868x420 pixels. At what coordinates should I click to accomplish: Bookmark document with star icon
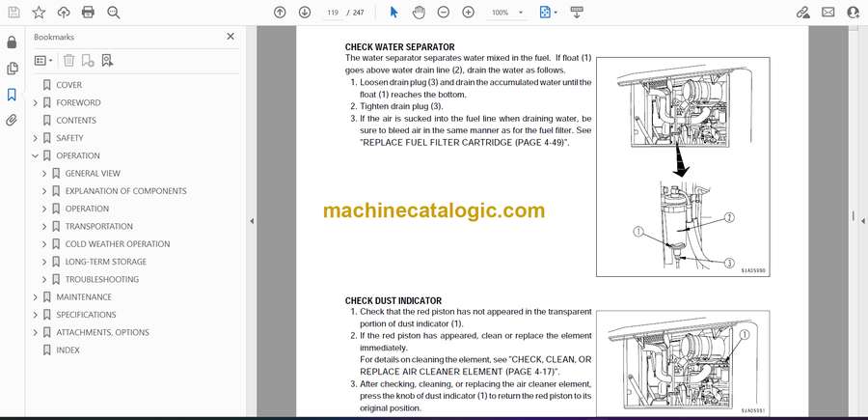(39, 13)
